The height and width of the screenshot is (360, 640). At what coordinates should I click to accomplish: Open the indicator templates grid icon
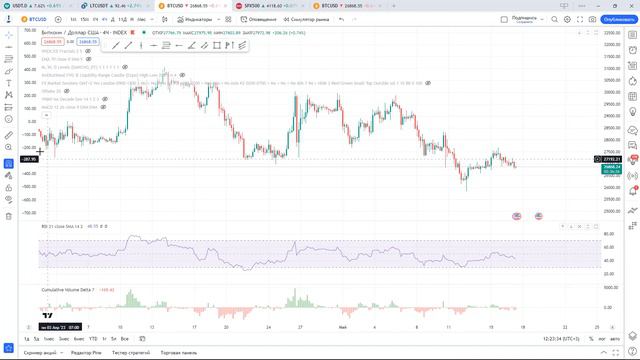pos(228,19)
